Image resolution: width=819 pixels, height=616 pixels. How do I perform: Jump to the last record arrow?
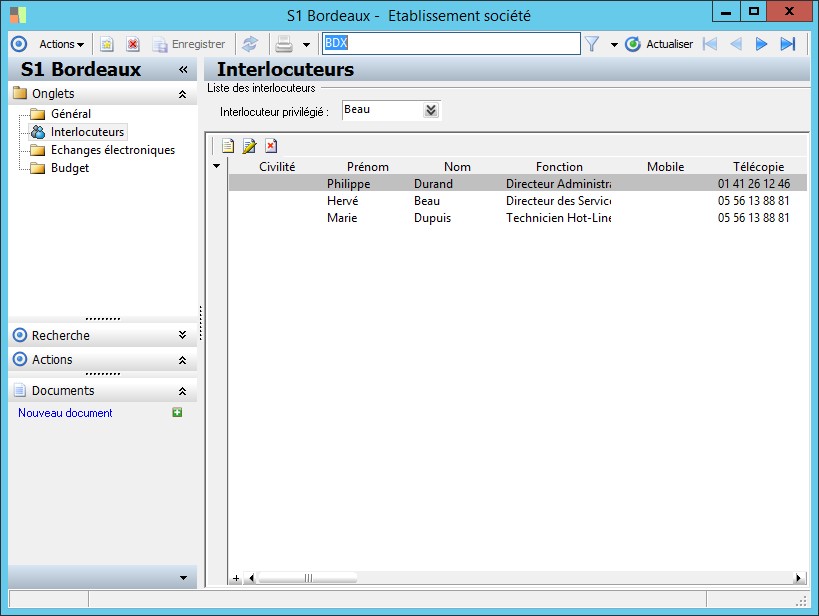click(787, 44)
